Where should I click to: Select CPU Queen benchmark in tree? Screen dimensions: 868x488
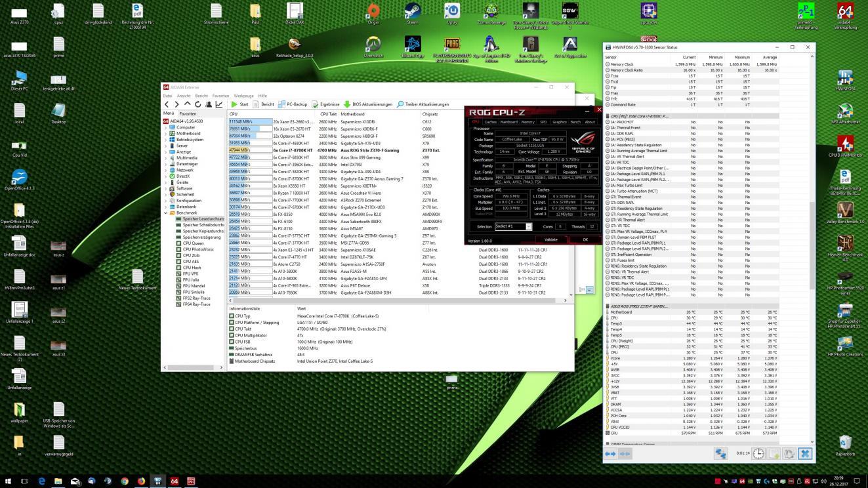click(193, 243)
